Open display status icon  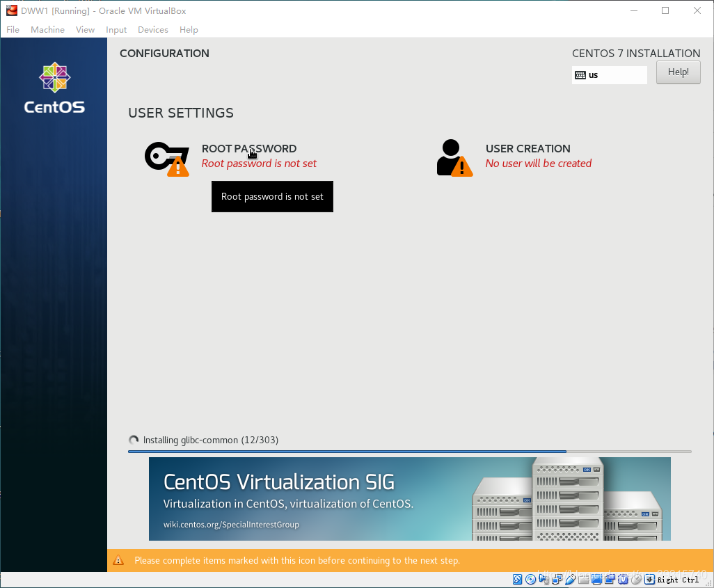[596, 580]
